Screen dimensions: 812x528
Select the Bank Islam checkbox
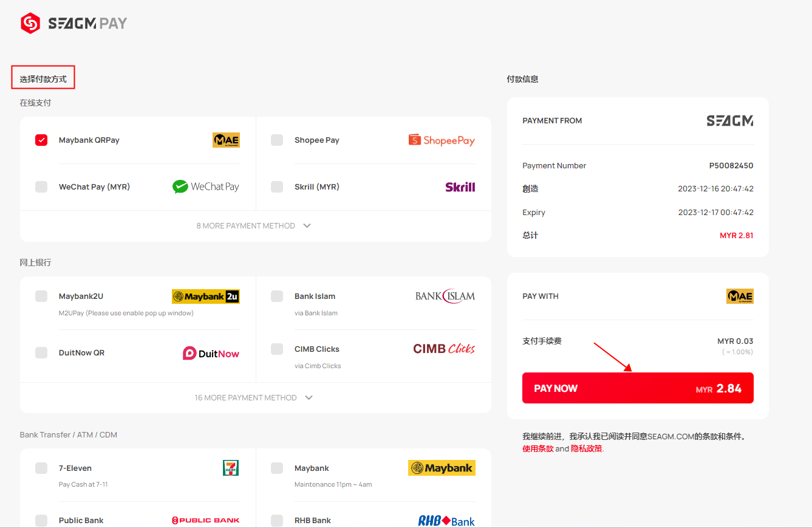[x=277, y=297]
